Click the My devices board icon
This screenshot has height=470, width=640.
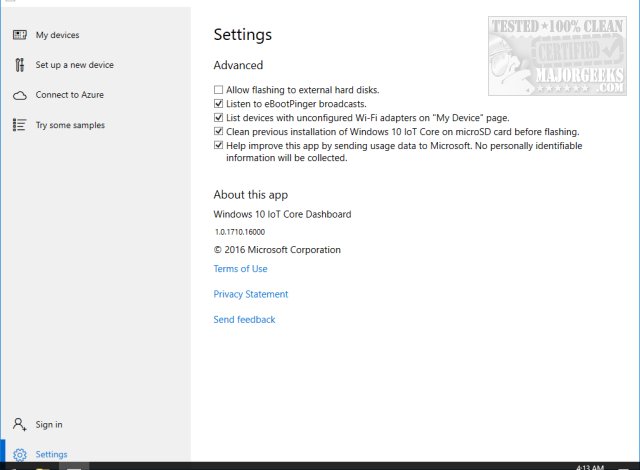tap(20, 35)
